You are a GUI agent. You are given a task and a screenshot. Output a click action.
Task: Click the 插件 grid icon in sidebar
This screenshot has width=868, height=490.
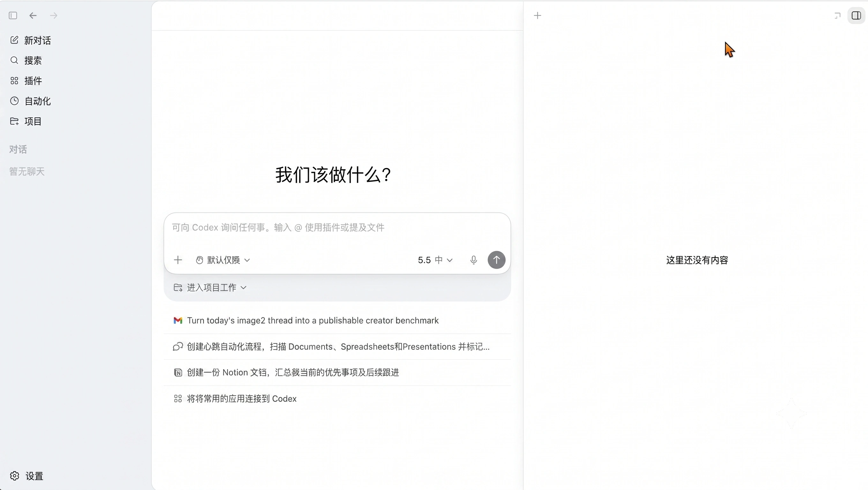[x=14, y=81]
